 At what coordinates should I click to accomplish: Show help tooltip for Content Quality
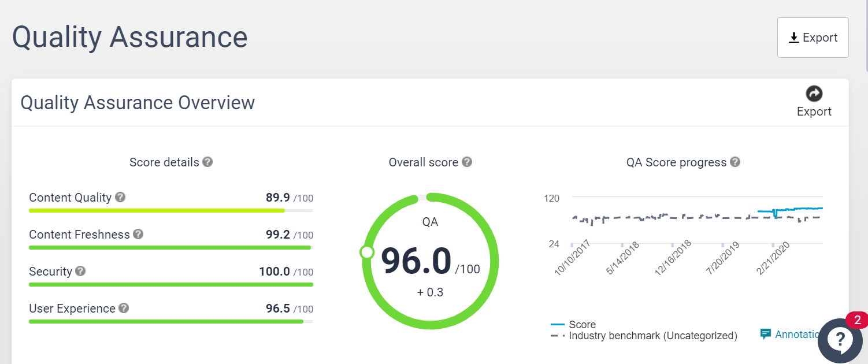120,197
